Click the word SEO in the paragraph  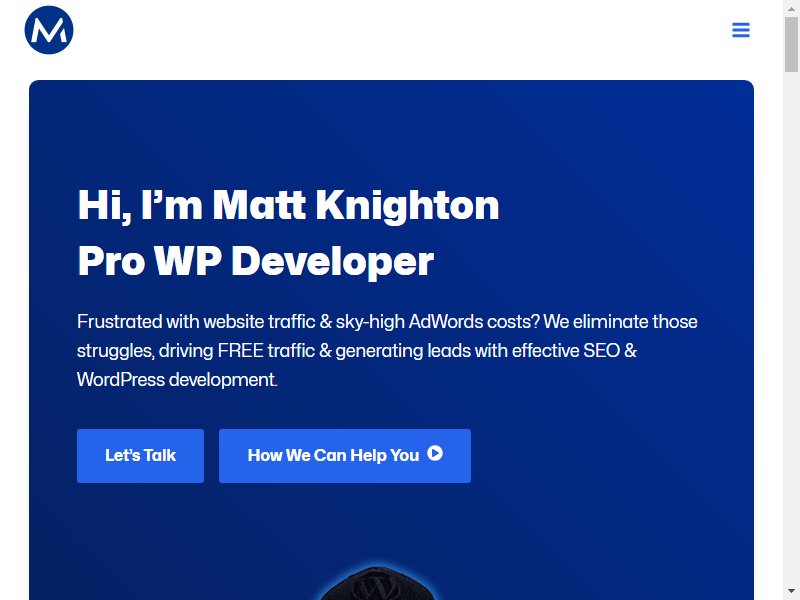point(601,351)
